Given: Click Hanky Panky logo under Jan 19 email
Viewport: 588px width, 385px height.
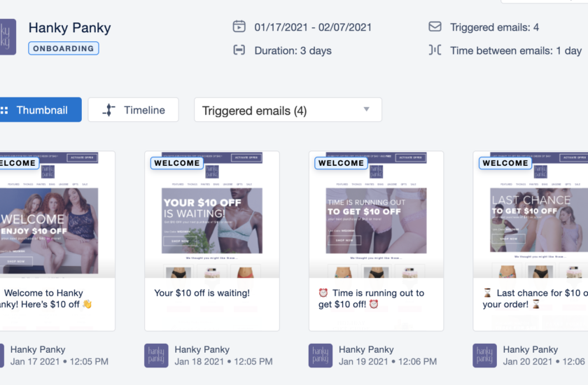Looking at the screenshot, I should [x=321, y=356].
